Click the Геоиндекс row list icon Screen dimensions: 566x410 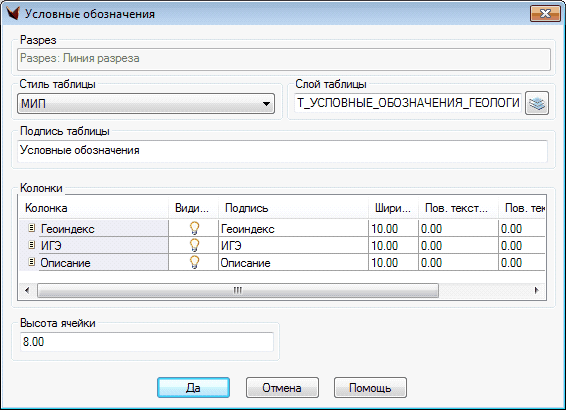(x=32, y=228)
